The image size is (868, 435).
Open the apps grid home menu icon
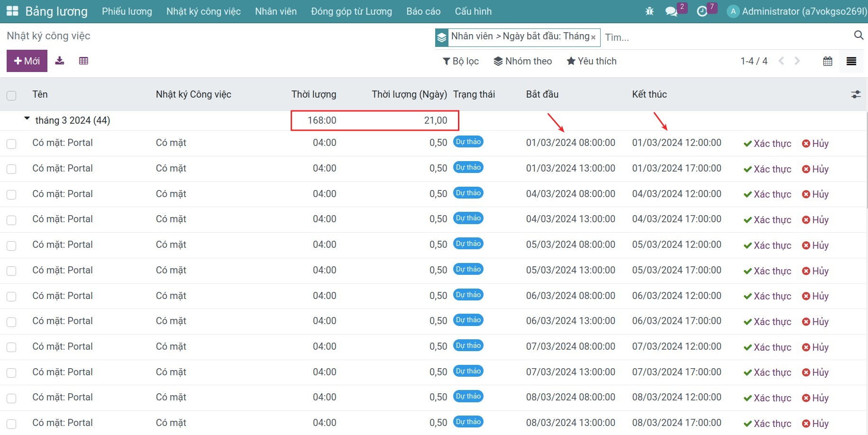pos(12,11)
